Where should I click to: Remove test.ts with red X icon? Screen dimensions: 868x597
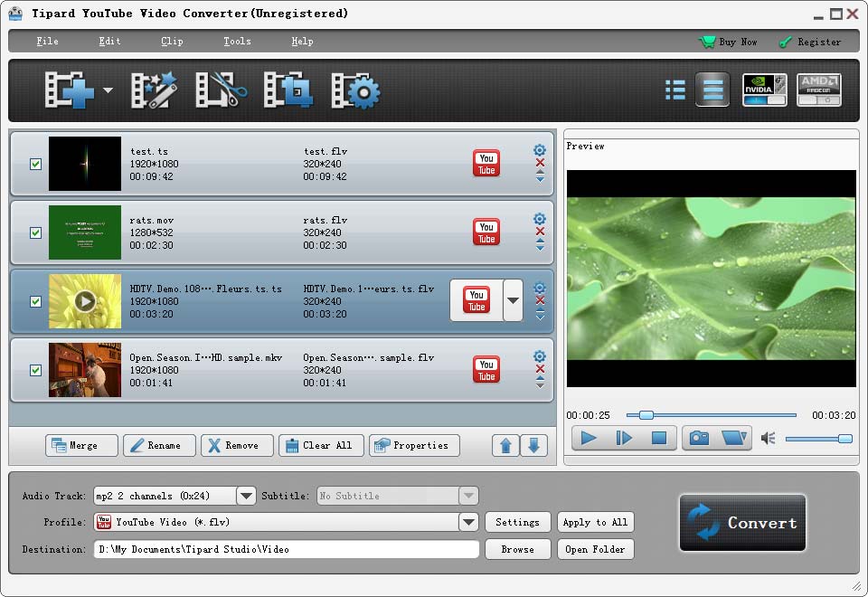pos(540,163)
